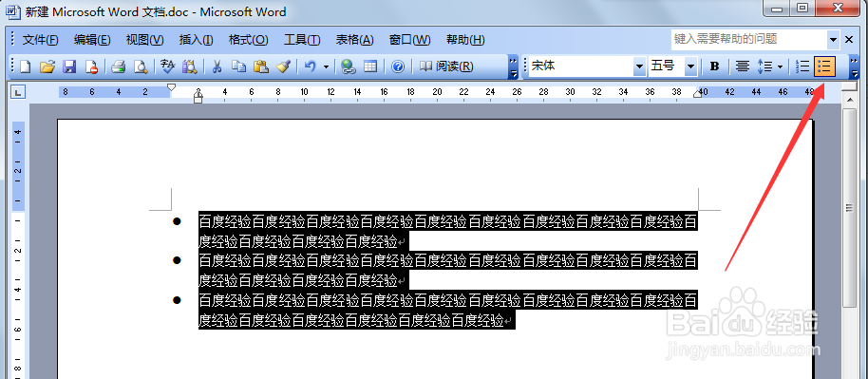
Task: Undo the last action
Action: [310, 67]
